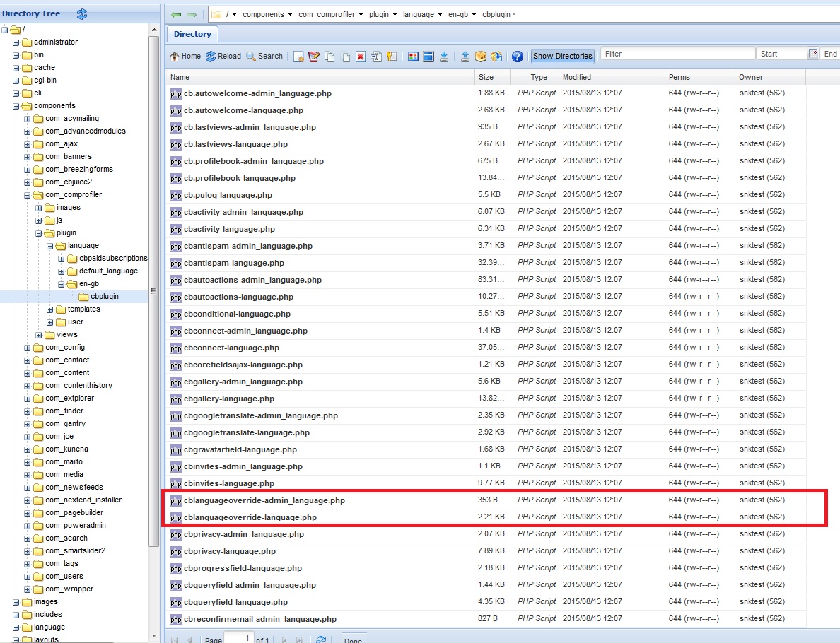Click the Move toolbar icon
This screenshot has width=840, height=643.
tap(346, 57)
